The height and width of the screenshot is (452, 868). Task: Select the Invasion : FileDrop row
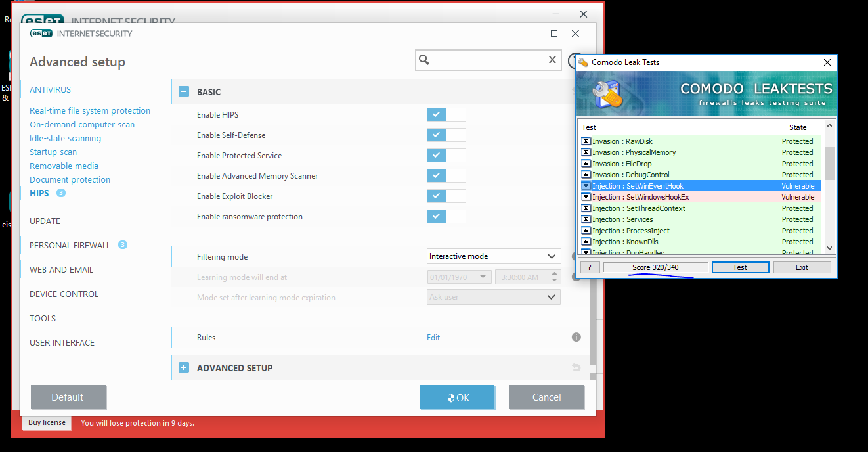700,164
